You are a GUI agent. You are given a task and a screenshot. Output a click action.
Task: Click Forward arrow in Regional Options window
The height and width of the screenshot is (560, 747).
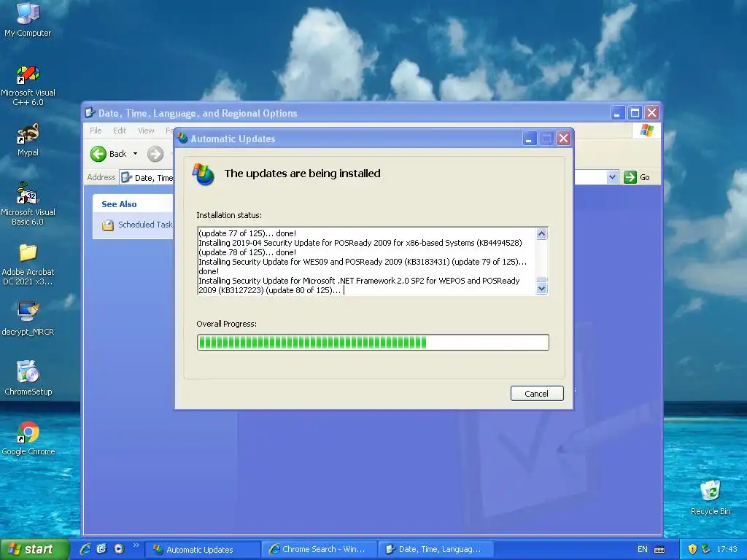[155, 154]
